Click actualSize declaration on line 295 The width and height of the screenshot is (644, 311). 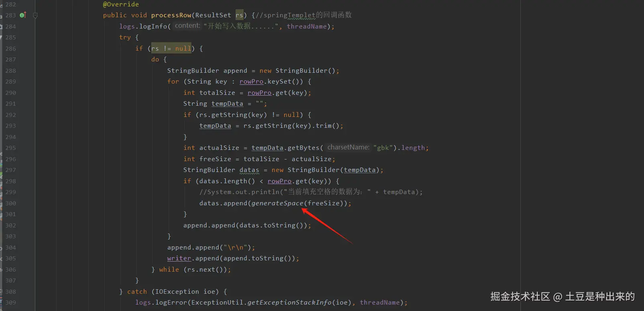point(219,148)
